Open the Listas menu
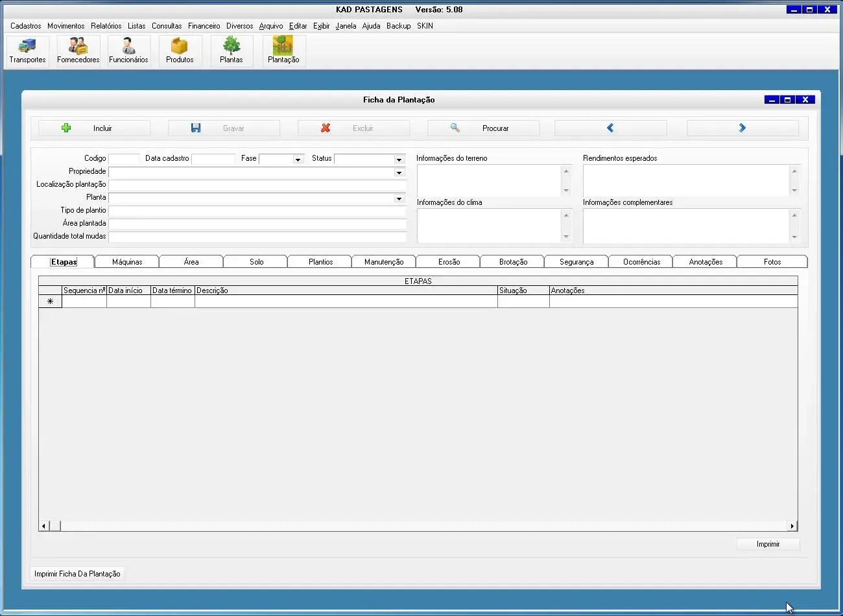The image size is (843, 616). click(x=136, y=26)
